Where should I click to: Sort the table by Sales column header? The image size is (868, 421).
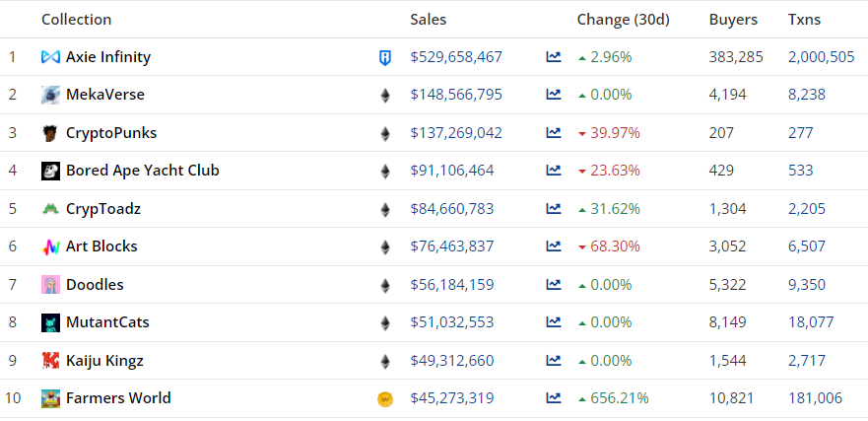pyautogui.click(x=428, y=20)
